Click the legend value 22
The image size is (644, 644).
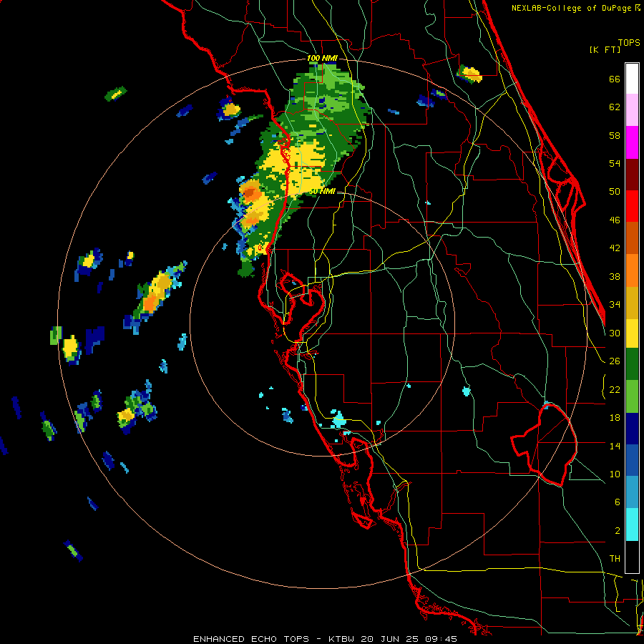click(x=615, y=389)
